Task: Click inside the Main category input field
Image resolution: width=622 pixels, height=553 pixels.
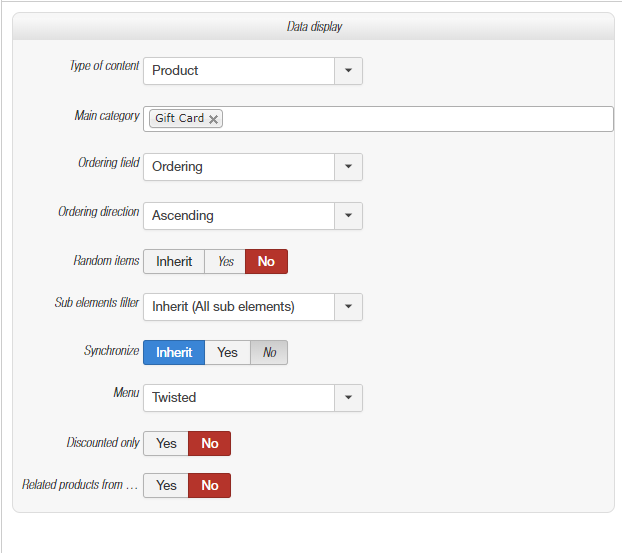Action: pos(415,119)
